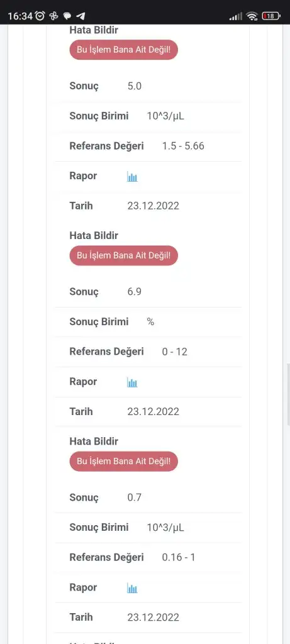290x644 pixels.
Task: Select the reference value 0.16 - 1
Action: tap(179, 557)
